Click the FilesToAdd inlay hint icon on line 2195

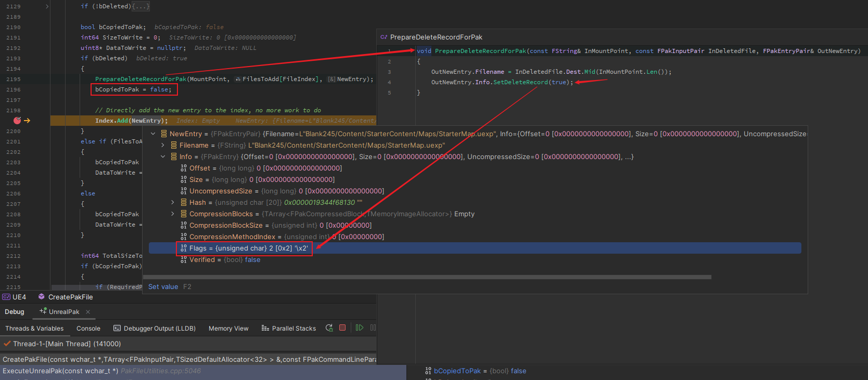point(238,79)
